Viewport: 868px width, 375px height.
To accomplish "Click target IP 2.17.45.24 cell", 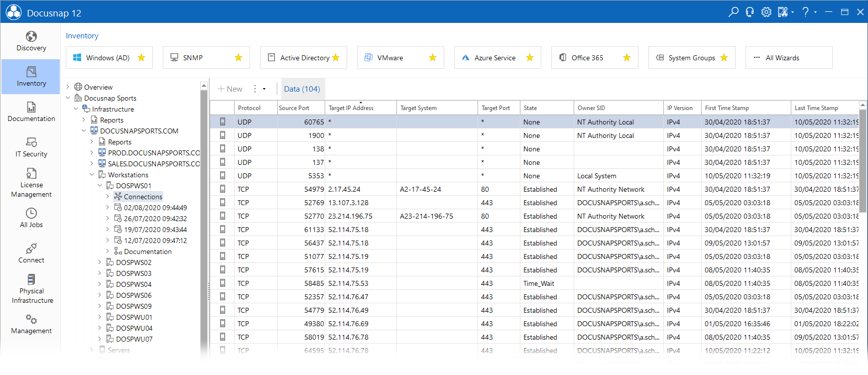I will (361, 189).
